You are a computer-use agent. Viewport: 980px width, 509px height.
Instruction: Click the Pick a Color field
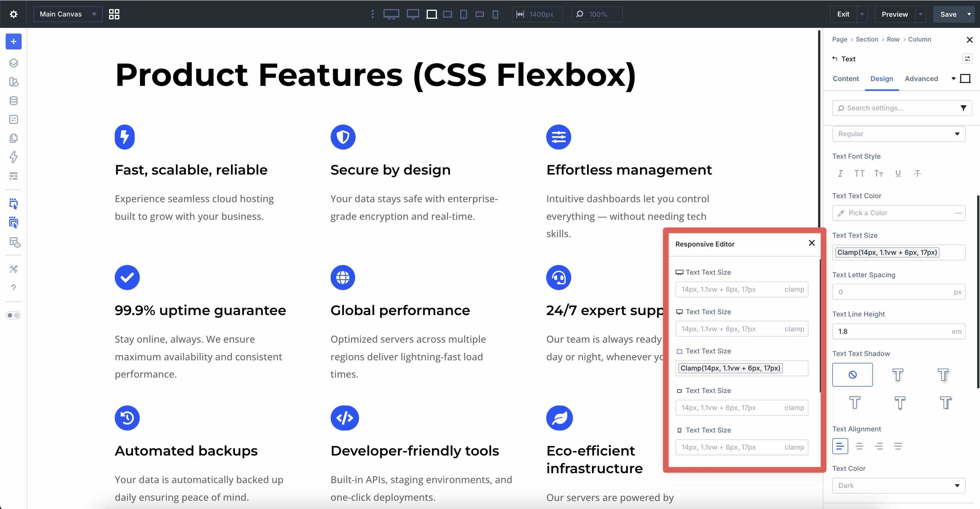tap(898, 213)
